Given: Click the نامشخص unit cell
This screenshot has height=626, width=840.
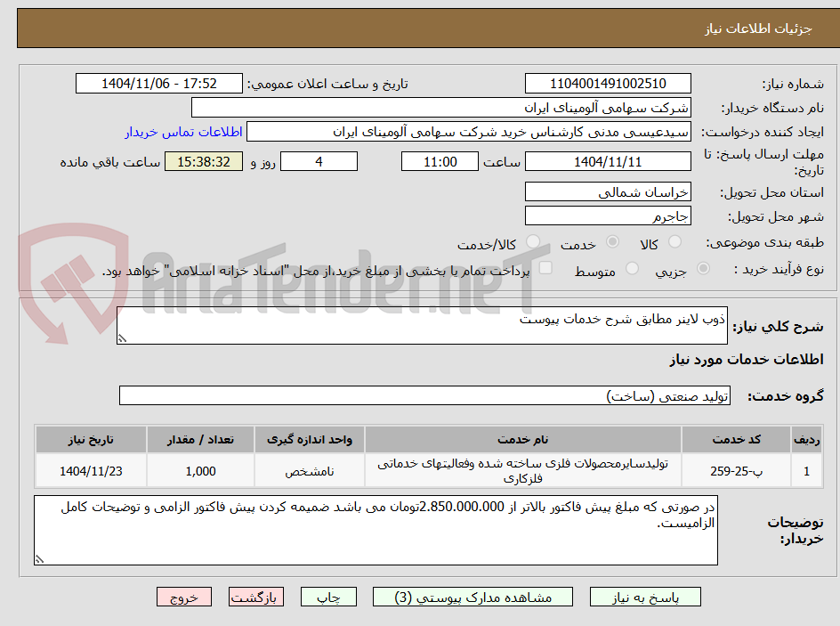Looking at the screenshot, I should click(310, 470).
